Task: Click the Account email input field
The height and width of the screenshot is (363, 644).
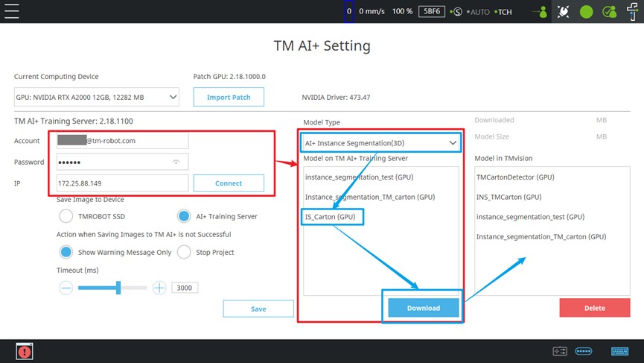Action: [122, 141]
